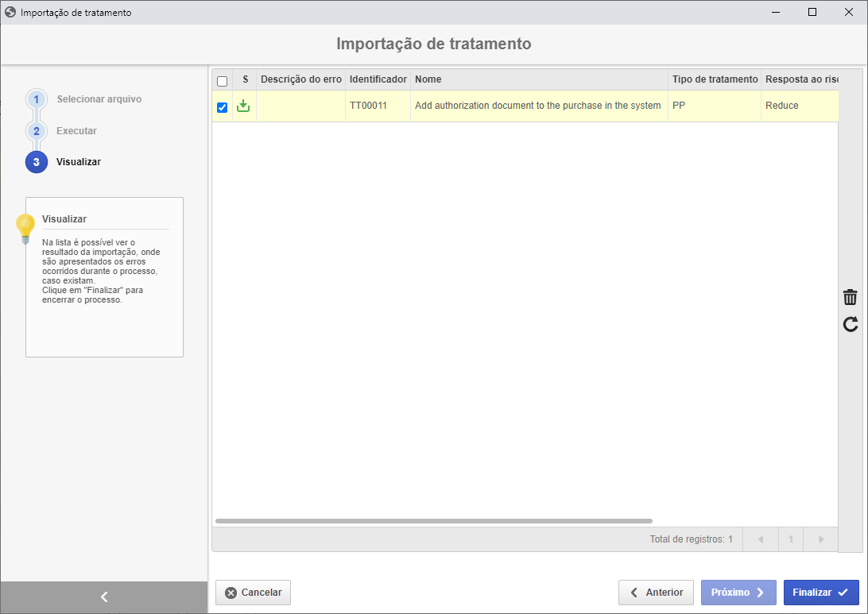This screenshot has height=614, width=868.
Task: Sort by the Nome column header
Action: [539, 79]
